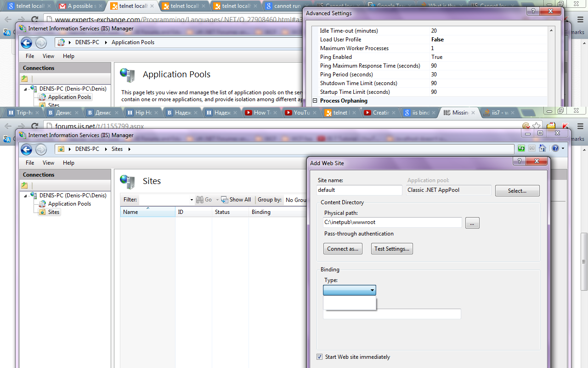Click DENIS-PC server icon in lower tree
The width and height of the screenshot is (588, 368).
coord(34,195)
